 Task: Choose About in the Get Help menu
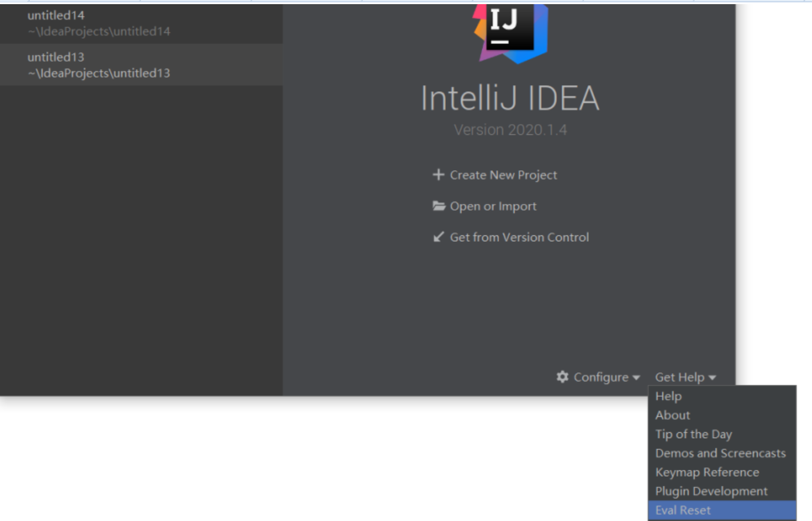(672, 415)
